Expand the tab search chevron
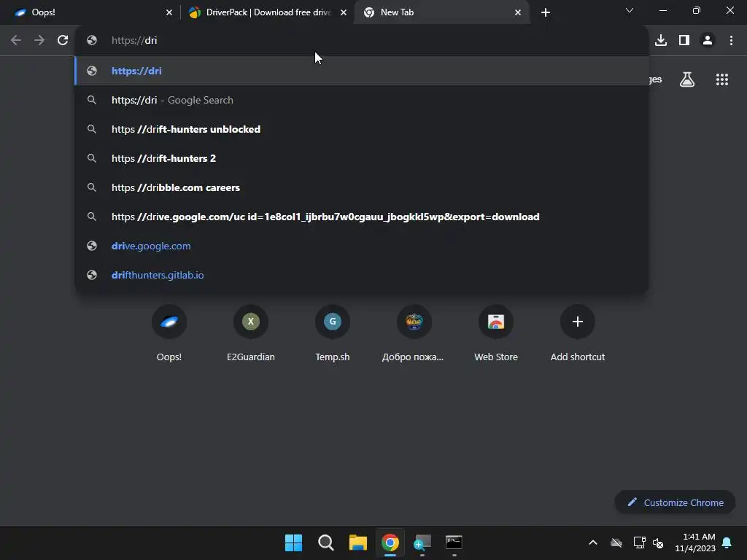747x560 pixels. 630,10
